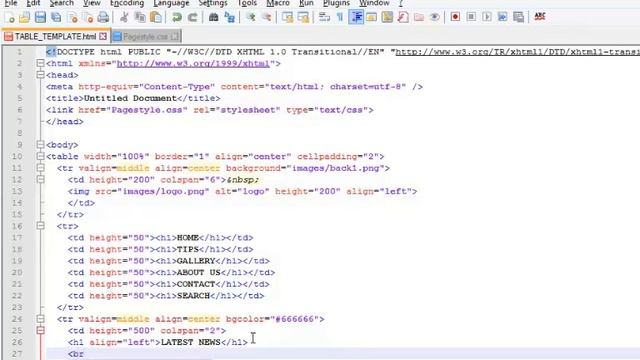
Task: Click the Close All documents icon
Action: (x=88, y=17)
